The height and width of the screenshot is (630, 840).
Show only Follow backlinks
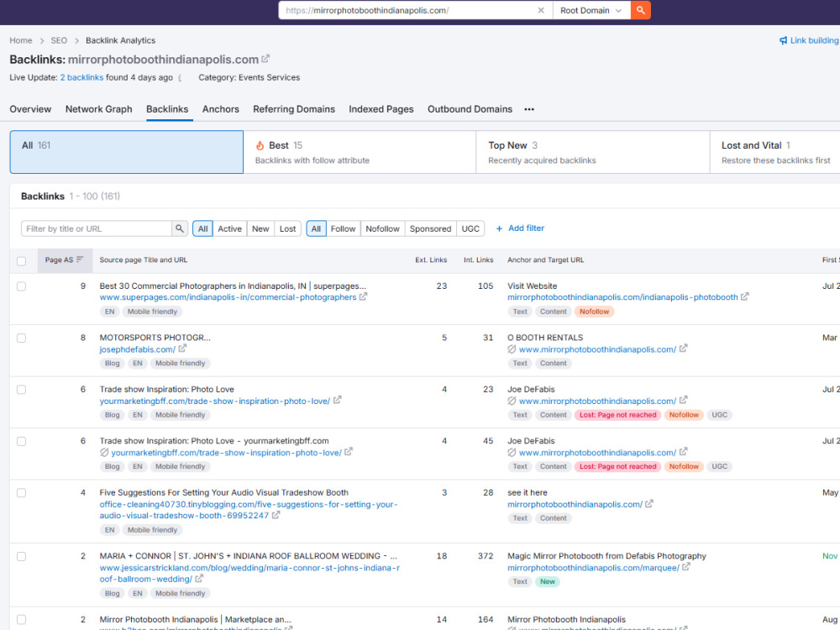tap(343, 228)
